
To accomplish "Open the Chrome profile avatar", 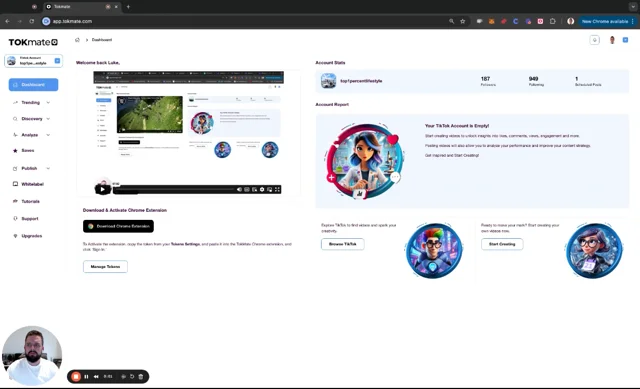I will [571, 21].
